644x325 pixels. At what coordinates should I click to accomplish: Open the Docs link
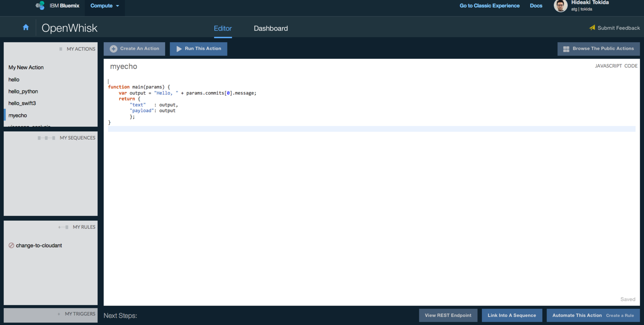[536, 6]
